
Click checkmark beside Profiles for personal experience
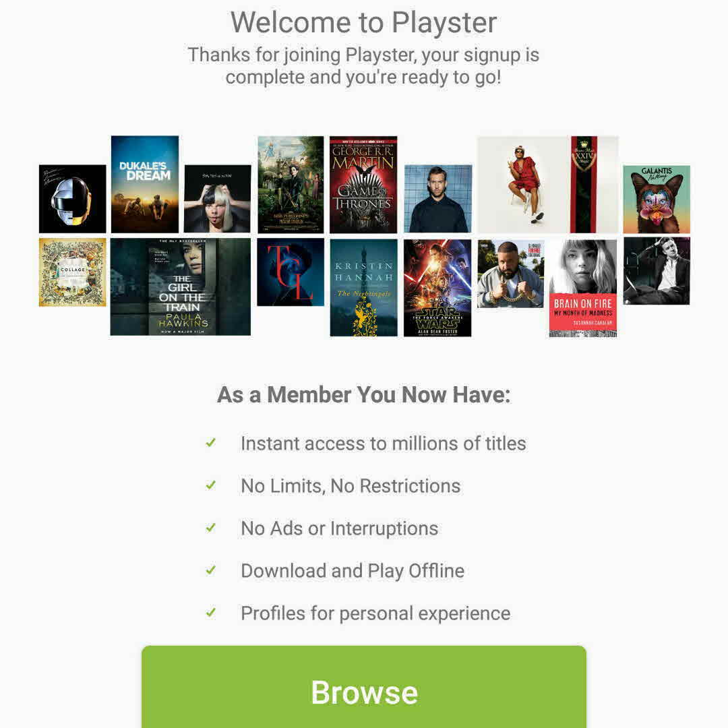(x=211, y=613)
